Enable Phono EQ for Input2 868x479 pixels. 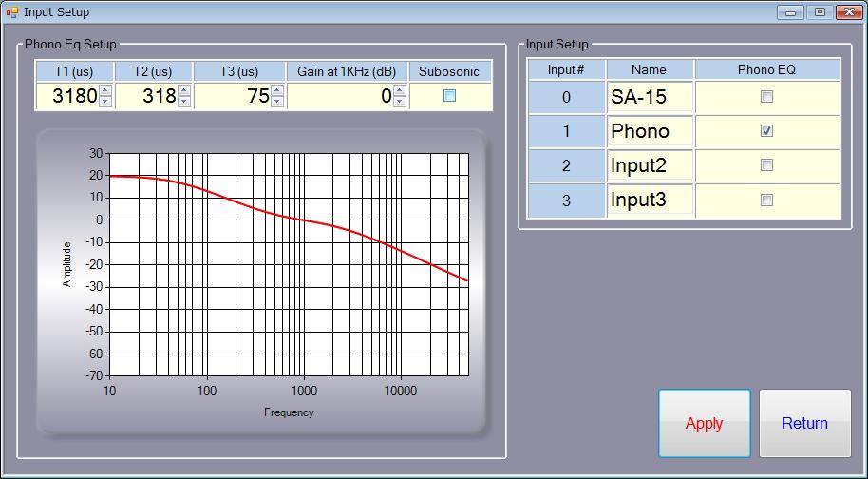[766, 165]
